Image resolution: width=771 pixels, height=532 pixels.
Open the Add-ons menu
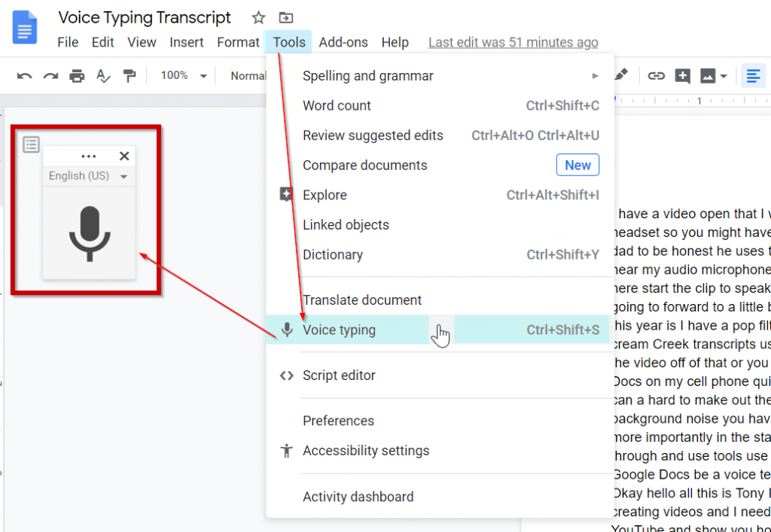click(x=343, y=42)
